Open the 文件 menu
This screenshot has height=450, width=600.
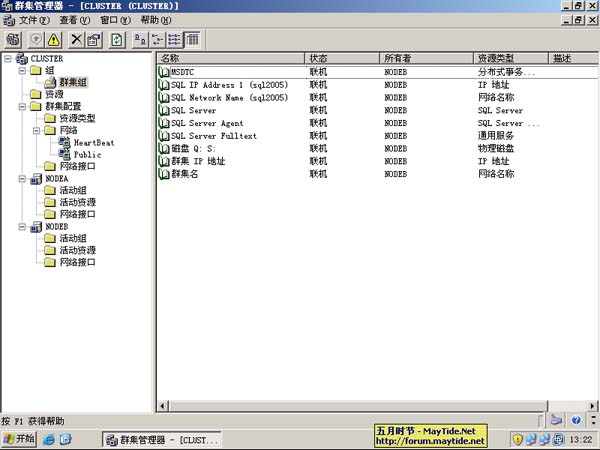point(35,20)
